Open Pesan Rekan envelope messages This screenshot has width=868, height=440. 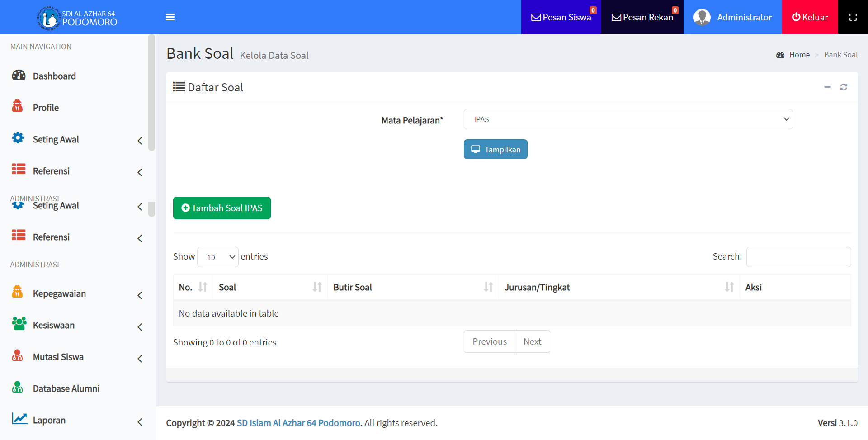pyautogui.click(x=642, y=17)
